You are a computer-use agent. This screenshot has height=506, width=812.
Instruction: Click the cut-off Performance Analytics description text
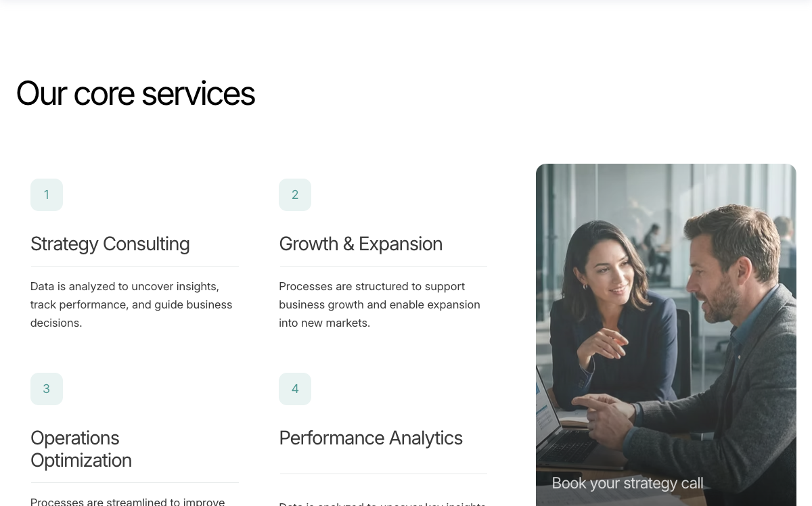coord(382,503)
